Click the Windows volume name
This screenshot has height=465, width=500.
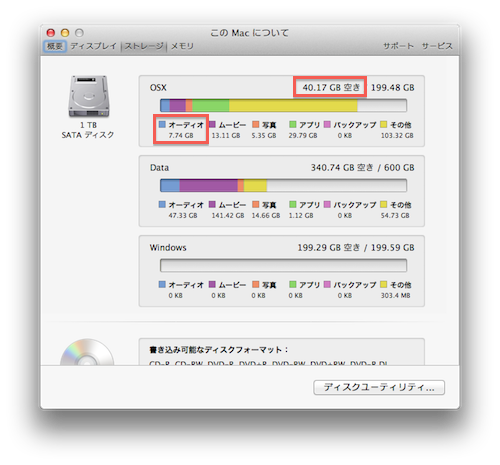click(168, 248)
